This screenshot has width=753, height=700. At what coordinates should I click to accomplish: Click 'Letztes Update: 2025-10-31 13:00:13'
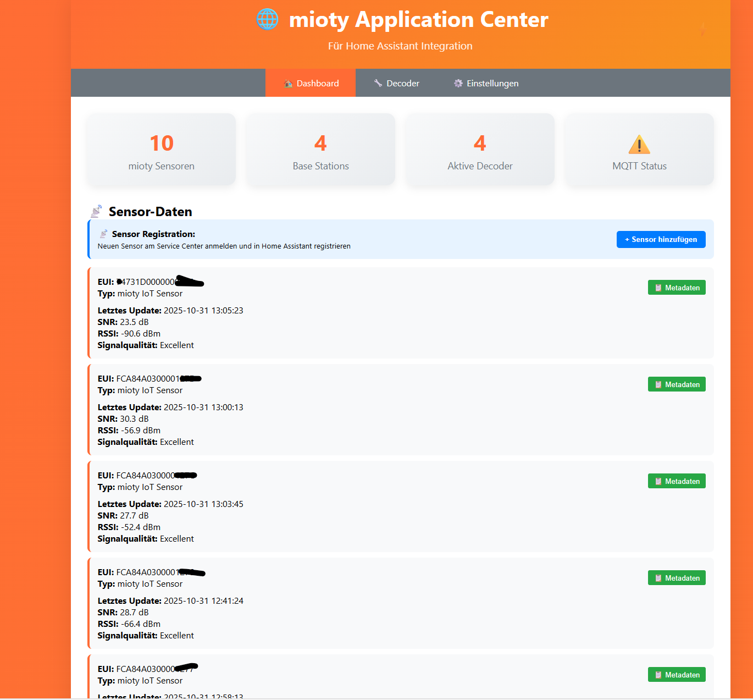[x=170, y=407]
